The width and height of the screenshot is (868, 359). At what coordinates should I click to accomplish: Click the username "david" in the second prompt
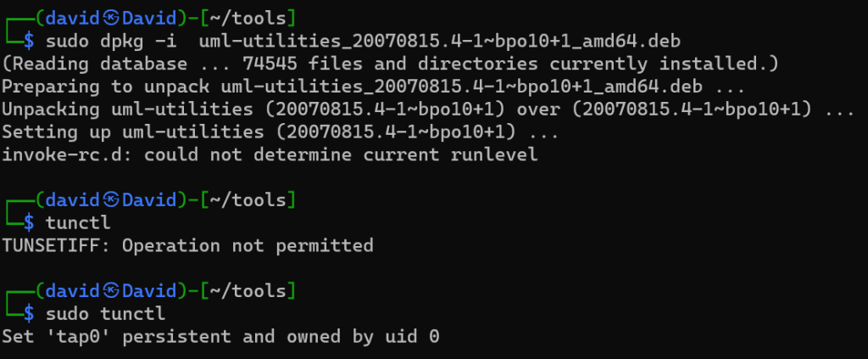click(x=75, y=200)
